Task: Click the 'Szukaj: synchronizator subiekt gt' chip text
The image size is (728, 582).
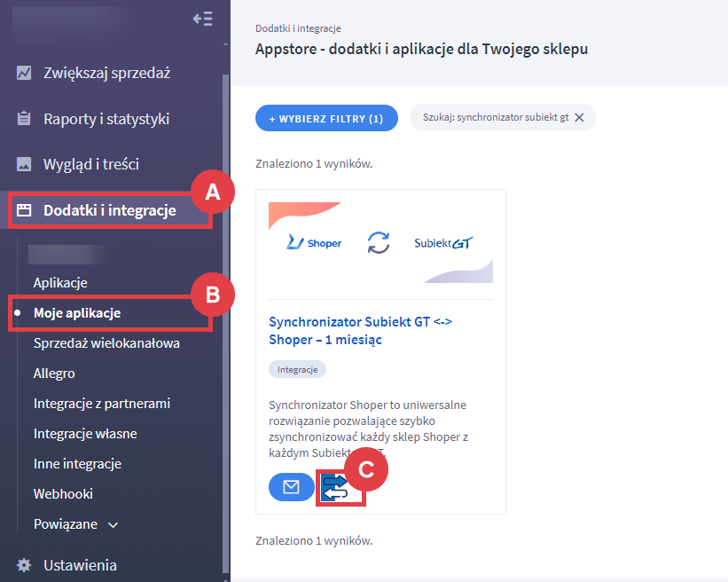Action: pos(496,117)
